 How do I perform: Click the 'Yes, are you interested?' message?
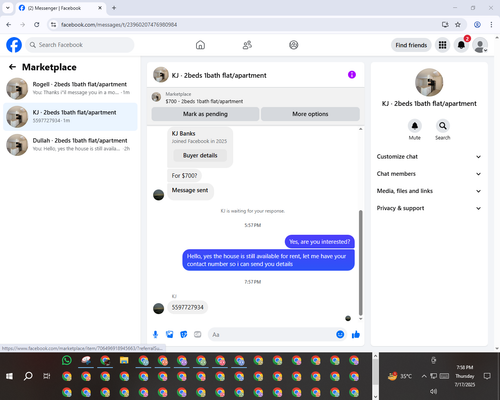[x=319, y=242]
